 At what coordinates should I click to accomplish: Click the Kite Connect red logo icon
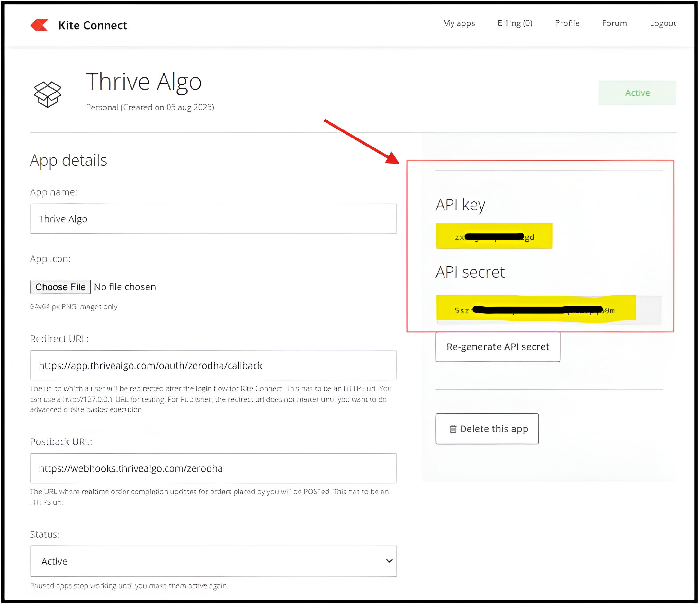(x=39, y=25)
